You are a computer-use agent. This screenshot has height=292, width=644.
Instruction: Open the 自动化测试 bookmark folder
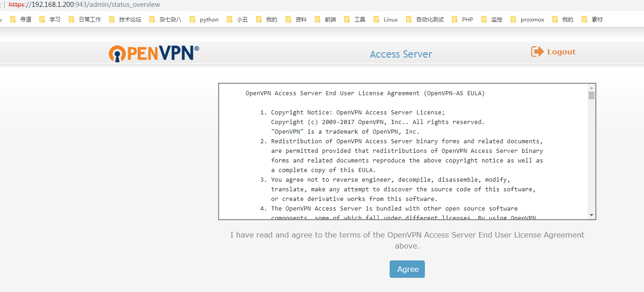coord(425,20)
